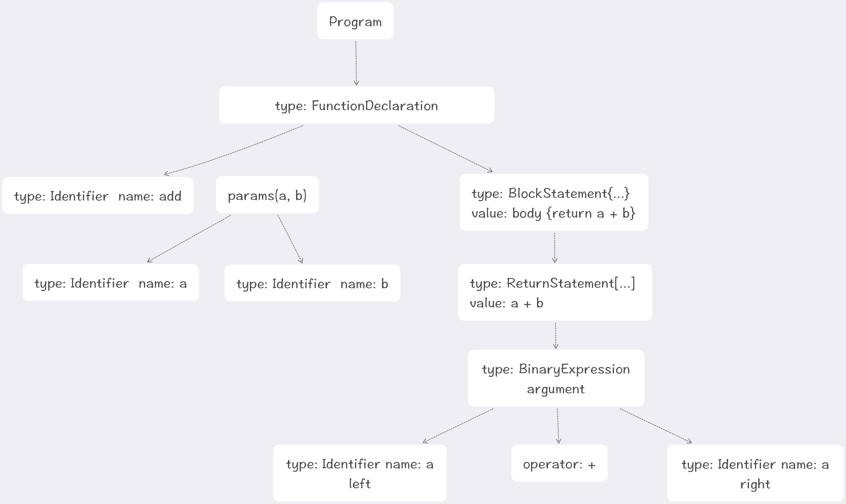Select the arrow from BinaryExpression to right node

656,426
